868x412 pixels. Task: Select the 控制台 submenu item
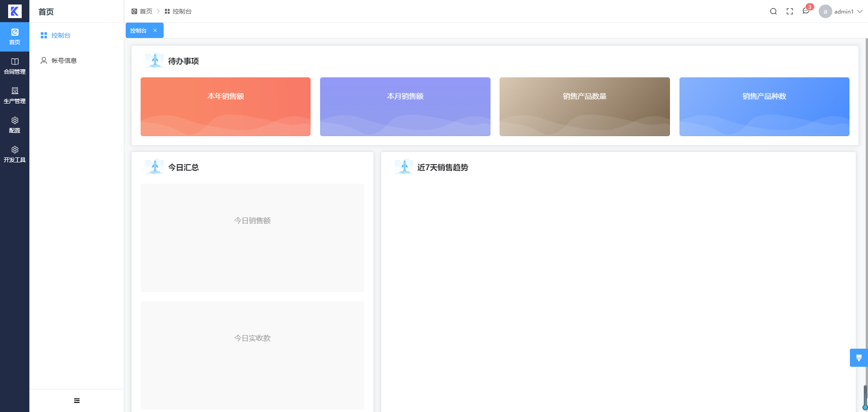[x=76, y=35]
